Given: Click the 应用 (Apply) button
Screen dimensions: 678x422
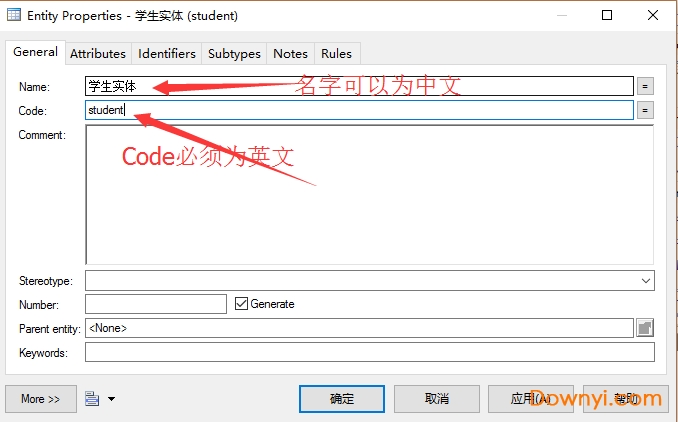Looking at the screenshot, I should point(531,399).
